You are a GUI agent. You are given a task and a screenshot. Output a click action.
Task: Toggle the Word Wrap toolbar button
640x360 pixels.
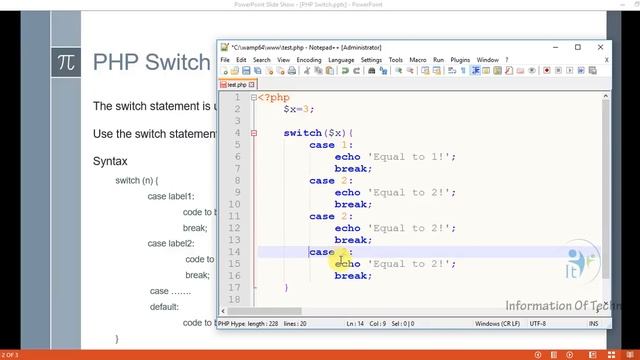pyautogui.click(x=452, y=71)
